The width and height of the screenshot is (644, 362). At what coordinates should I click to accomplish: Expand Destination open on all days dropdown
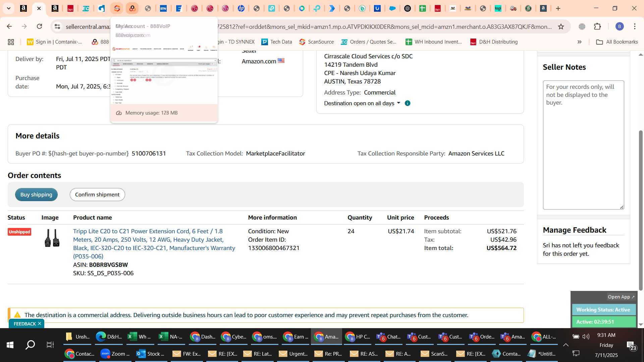tap(362, 103)
